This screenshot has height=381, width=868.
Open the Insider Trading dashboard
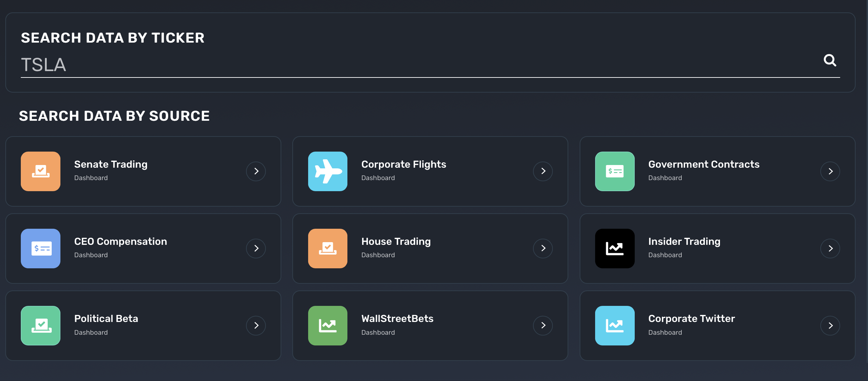click(830, 248)
